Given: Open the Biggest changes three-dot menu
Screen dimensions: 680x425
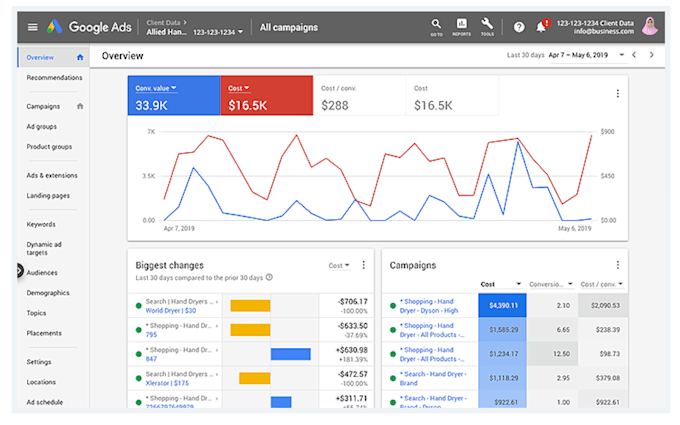Looking at the screenshot, I should coord(363,265).
